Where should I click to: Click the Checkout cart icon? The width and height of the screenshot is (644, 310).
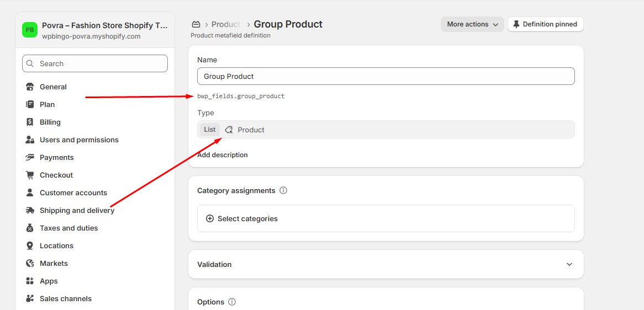coord(30,175)
